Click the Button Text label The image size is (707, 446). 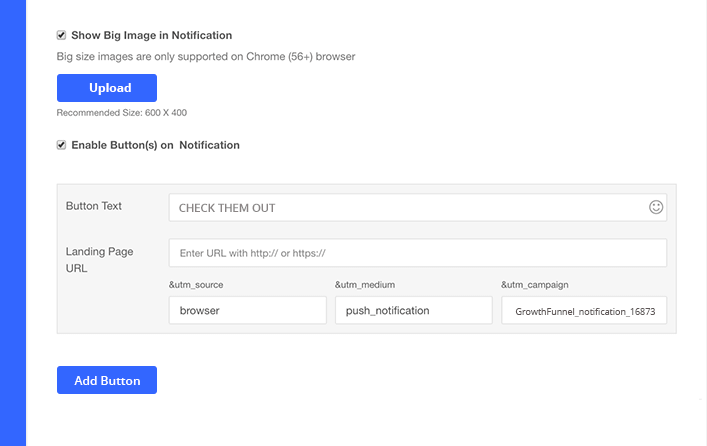coord(94,206)
